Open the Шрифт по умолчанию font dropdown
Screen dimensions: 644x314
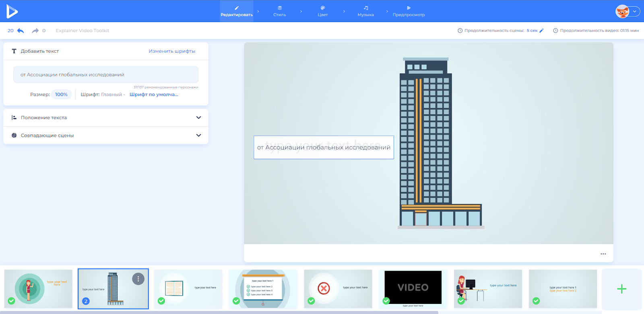(154, 94)
